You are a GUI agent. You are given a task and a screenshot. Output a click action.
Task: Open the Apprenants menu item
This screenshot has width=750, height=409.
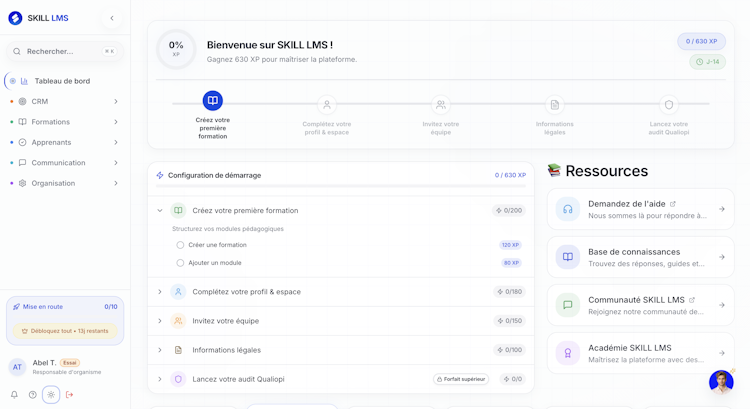(64, 142)
